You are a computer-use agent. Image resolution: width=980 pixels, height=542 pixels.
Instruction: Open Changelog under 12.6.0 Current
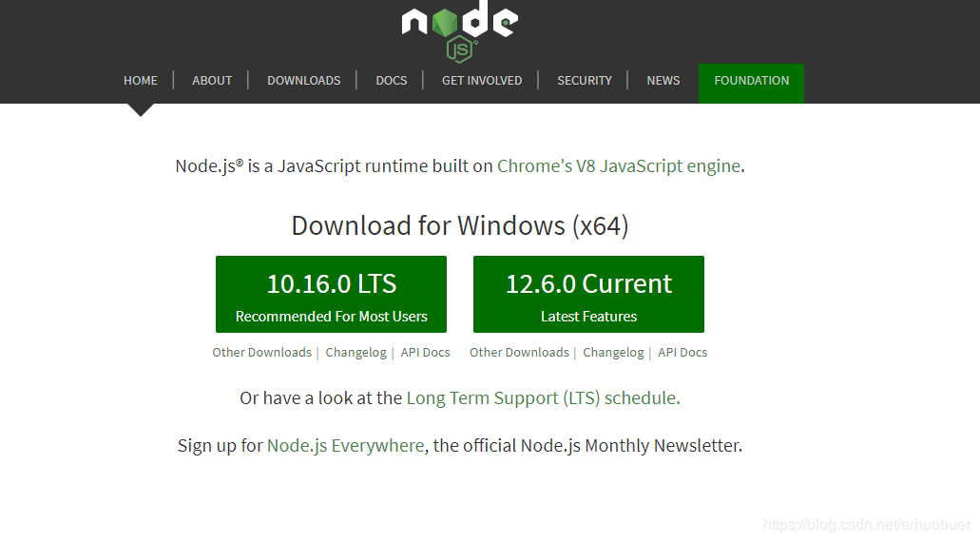pyautogui.click(x=613, y=352)
